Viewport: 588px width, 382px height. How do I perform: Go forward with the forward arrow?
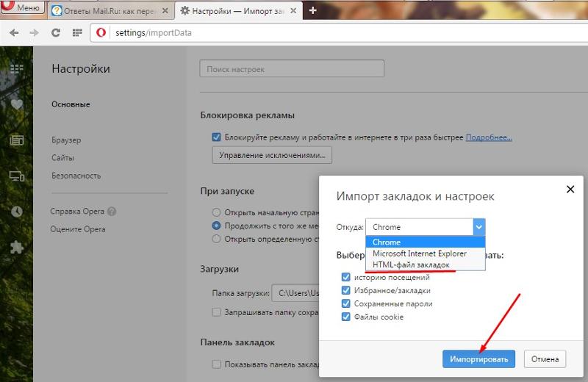(35, 32)
